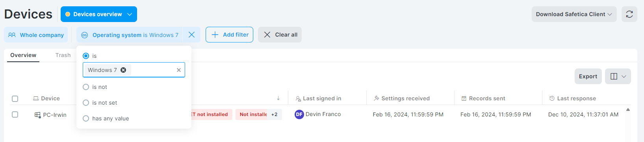This screenshot has width=644, height=142.
Task: Open the Overview tab
Action: click(23, 55)
